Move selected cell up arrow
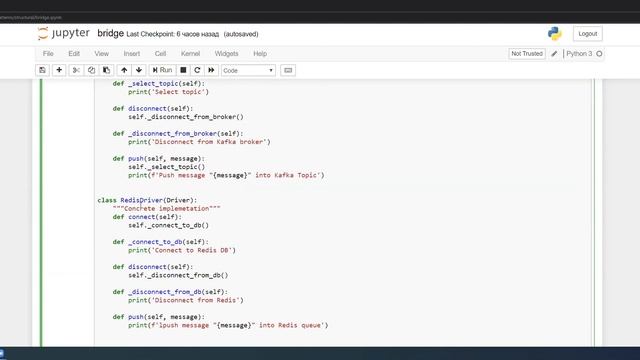The height and width of the screenshot is (360, 640). (x=124, y=70)
